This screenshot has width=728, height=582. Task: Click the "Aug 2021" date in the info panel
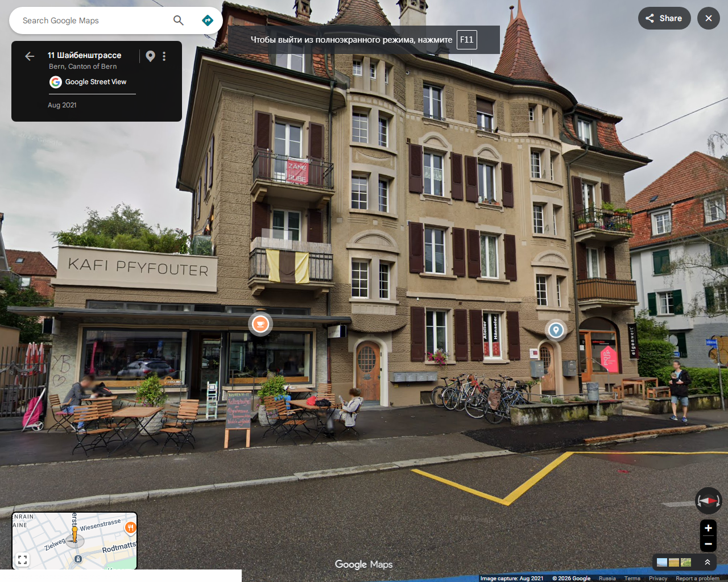[x=62, y=105]
